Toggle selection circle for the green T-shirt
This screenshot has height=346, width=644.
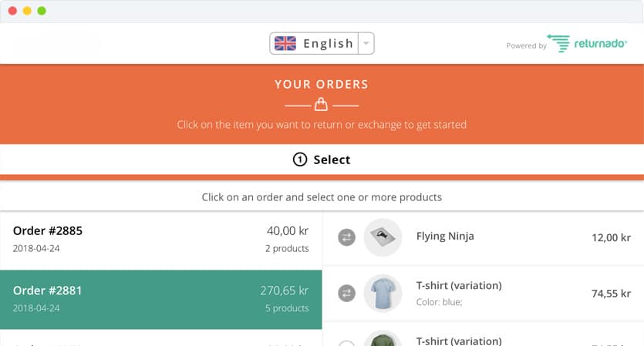[346, 343]
